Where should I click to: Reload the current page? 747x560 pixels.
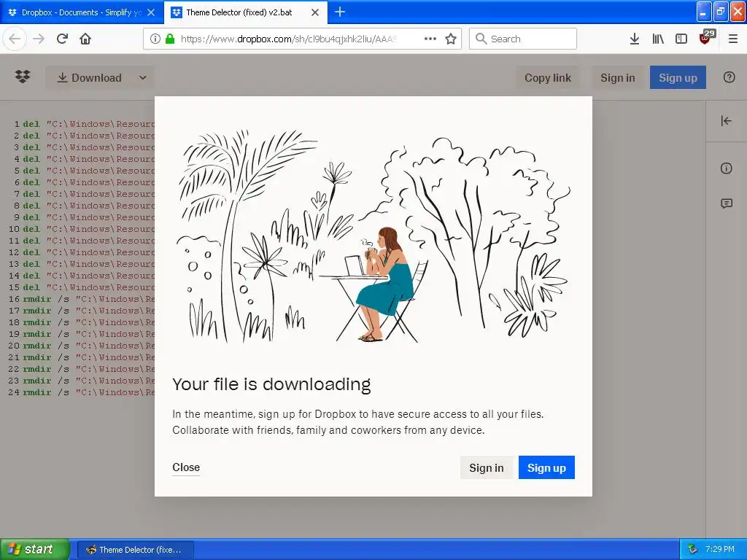62,39
